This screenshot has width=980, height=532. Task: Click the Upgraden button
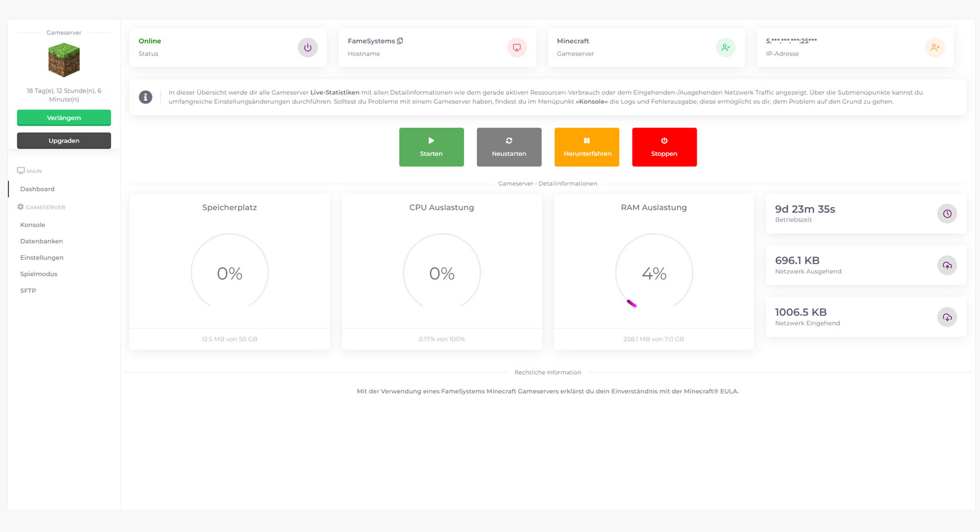click(64, 141)
